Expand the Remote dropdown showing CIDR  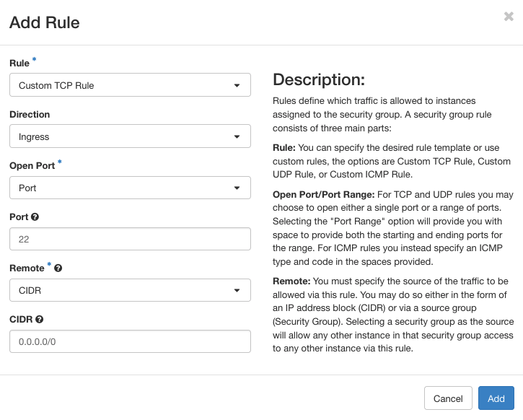tap(130, 290)
